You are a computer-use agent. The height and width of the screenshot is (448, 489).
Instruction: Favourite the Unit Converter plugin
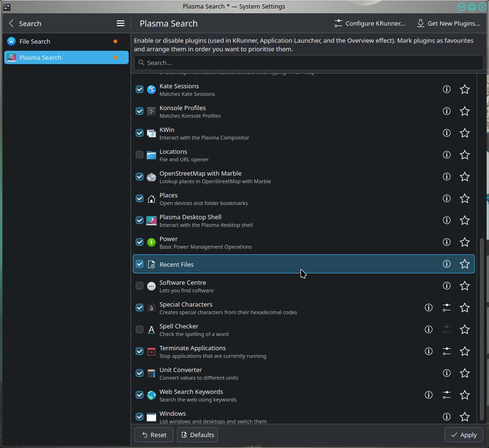pyautogui.click(x=465, y=373)
